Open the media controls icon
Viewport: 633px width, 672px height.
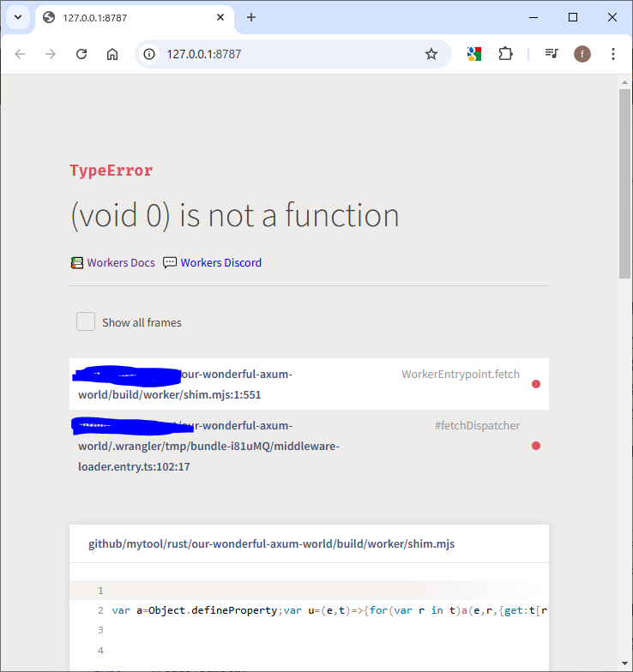coord(552,54)
